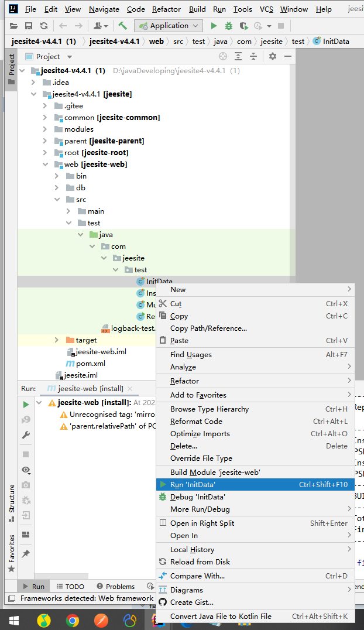Hide Project panel with the minus icon

[x=288, y=56]
